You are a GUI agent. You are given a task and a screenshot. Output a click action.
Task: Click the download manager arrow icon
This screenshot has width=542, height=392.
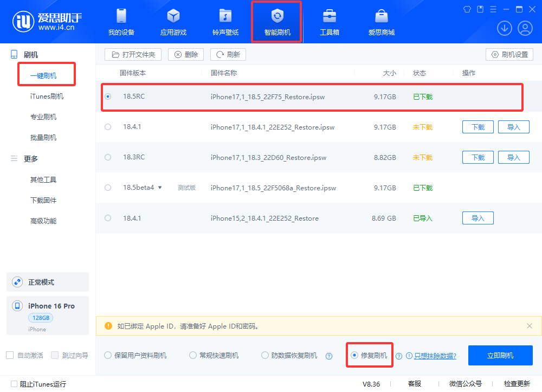coord(505,28)
